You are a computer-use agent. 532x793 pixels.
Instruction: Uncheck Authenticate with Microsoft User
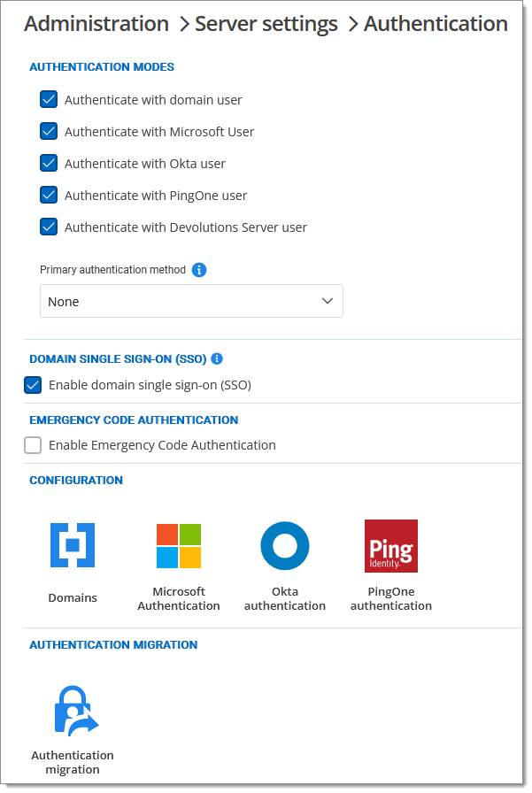click(49, 132)
